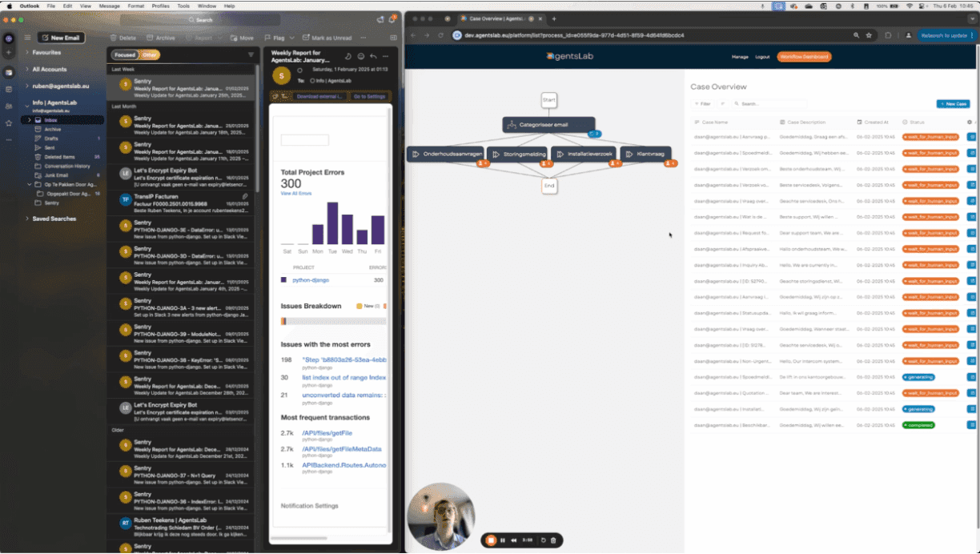Screen dimensions: 980x554
Task: Open the Flag dropdown arrow
Action: pos(291,38)
